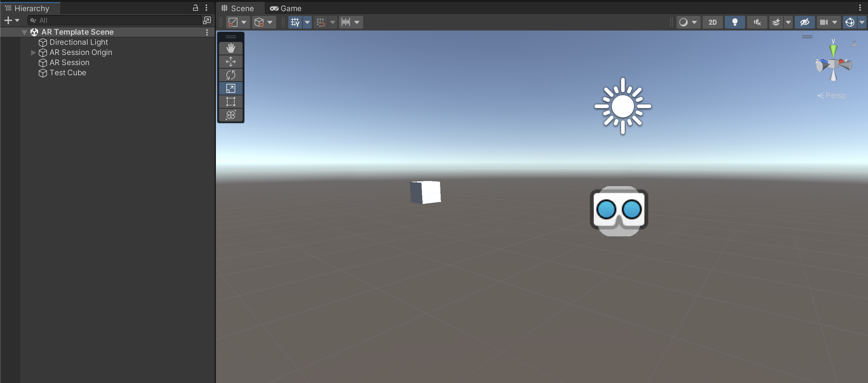Select the Rotate tool
This screenshot has width=868, height=383.
click(x=230, y=75)
